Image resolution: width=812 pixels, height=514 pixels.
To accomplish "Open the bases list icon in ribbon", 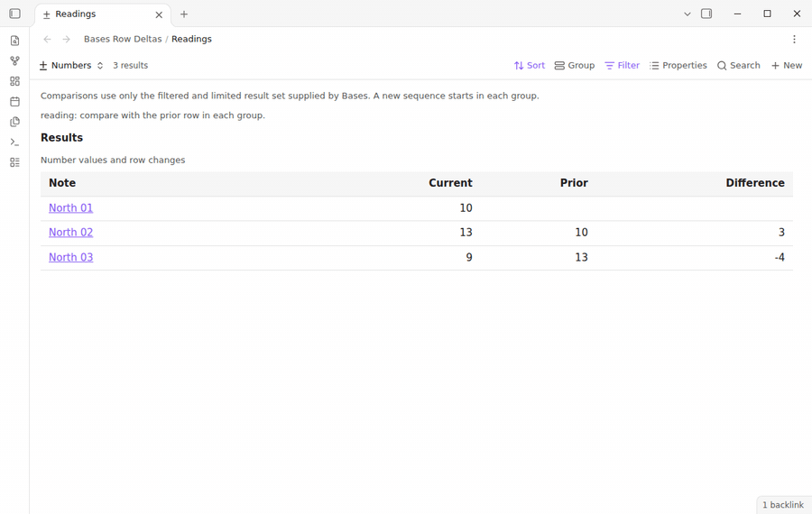I will pos(15,162).
